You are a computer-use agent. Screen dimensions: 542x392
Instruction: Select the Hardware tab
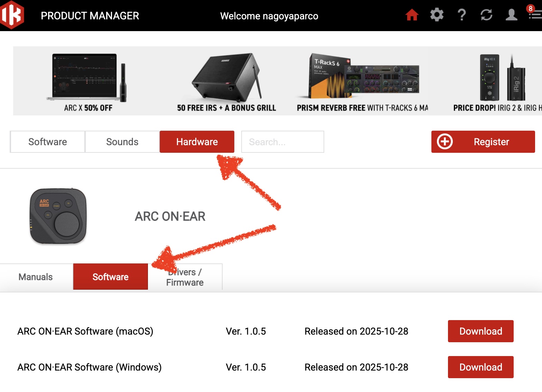[x=197, y=142]
